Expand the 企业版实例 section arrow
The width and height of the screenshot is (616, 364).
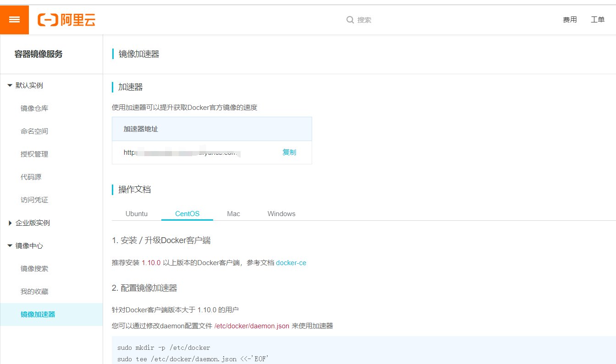[x=10, y=223]
